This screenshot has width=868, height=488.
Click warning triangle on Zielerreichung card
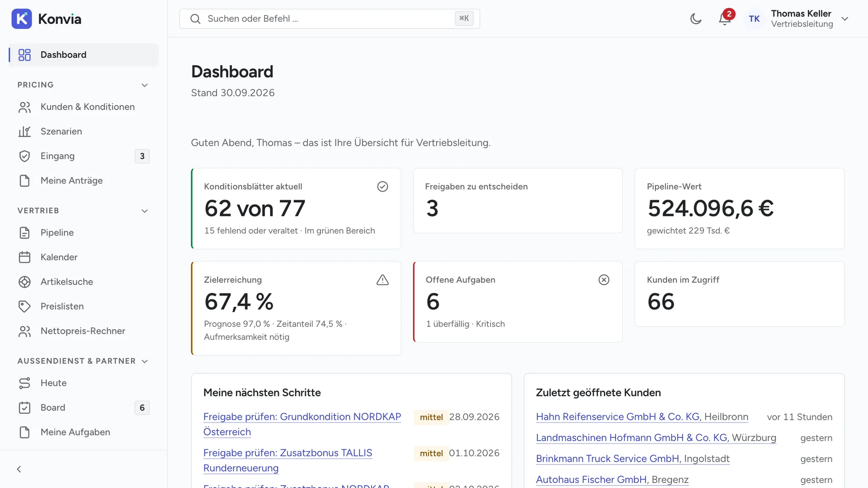point(382,280)
